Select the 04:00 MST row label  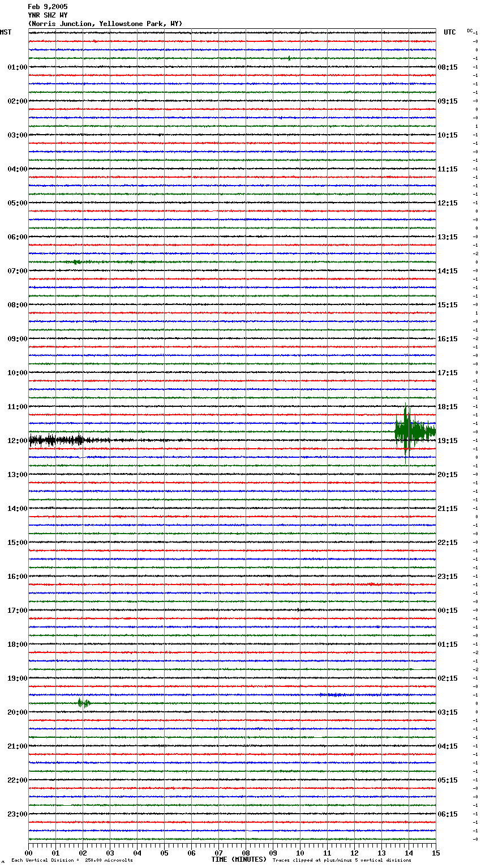tap(18, 169)
